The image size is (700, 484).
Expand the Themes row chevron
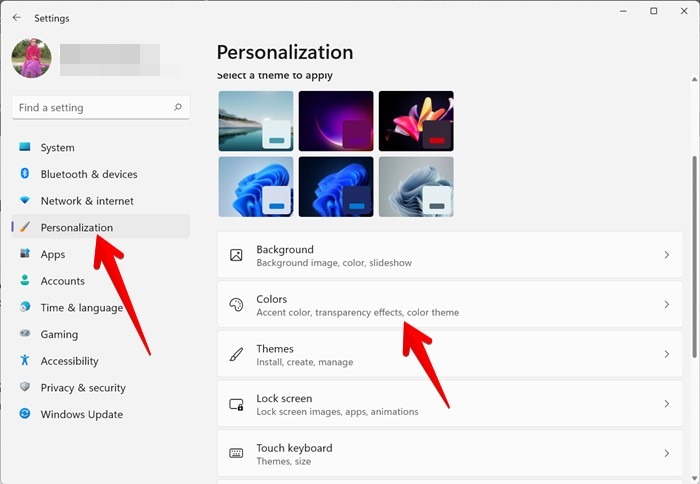click(667, 355)
